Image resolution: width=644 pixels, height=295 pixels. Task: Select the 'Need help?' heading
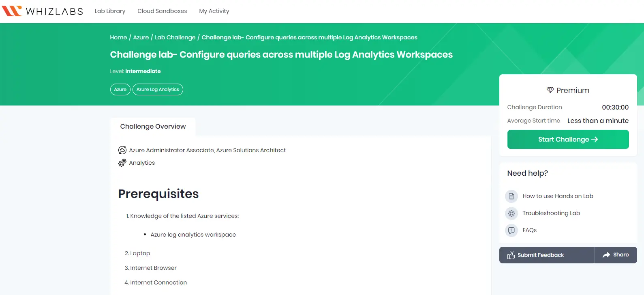(x=527, y=173)
